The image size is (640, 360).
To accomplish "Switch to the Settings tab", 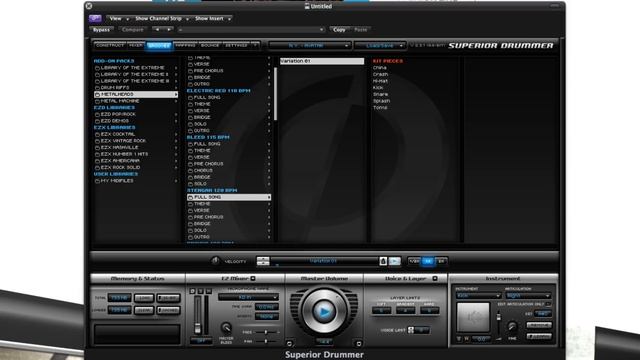I will [236, 45].
